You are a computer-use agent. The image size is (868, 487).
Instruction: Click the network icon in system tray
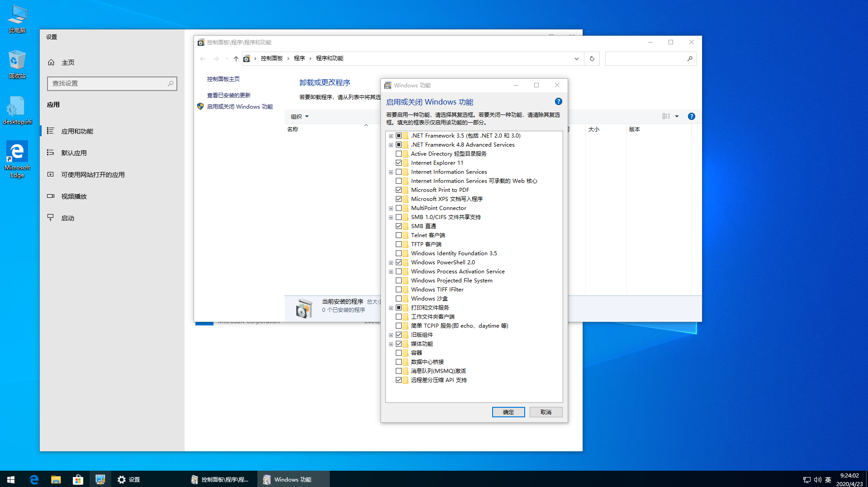tap(806, 480)
